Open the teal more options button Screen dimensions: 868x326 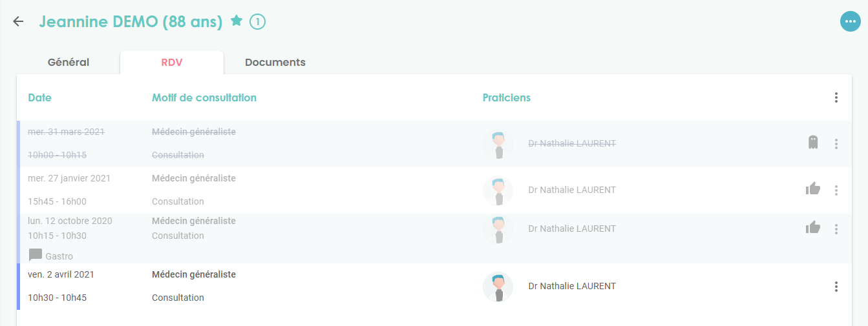(850, 21)
